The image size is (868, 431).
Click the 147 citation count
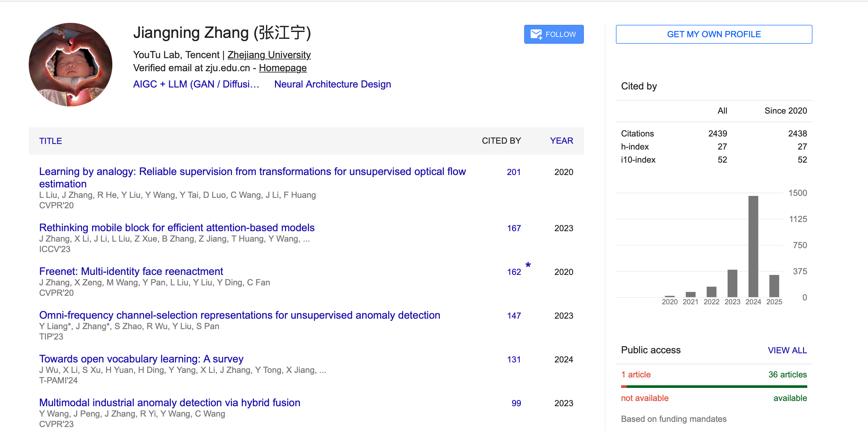[514, 316]
